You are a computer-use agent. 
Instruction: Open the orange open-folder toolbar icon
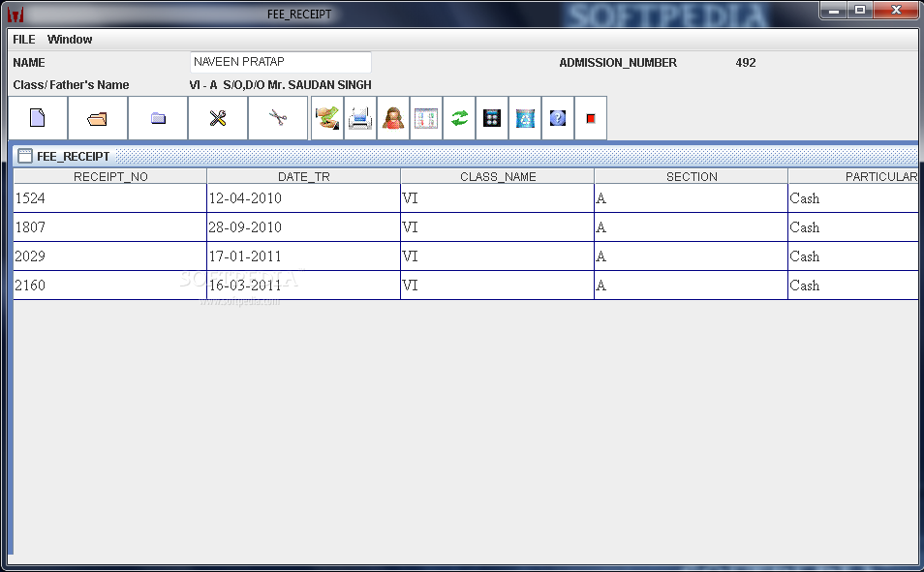coord(98,118)
